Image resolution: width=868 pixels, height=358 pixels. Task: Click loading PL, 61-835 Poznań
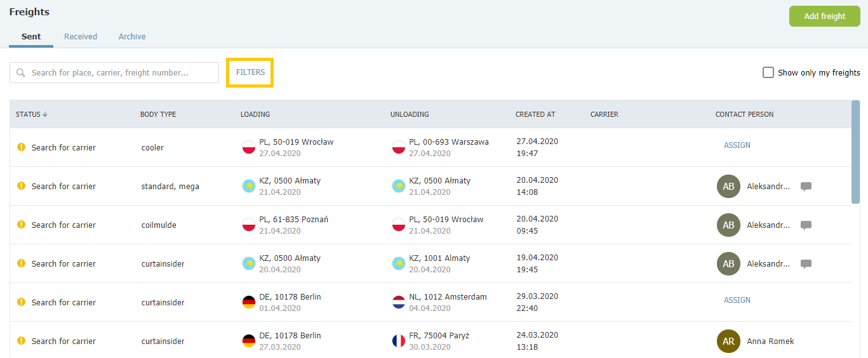[294, 220]
